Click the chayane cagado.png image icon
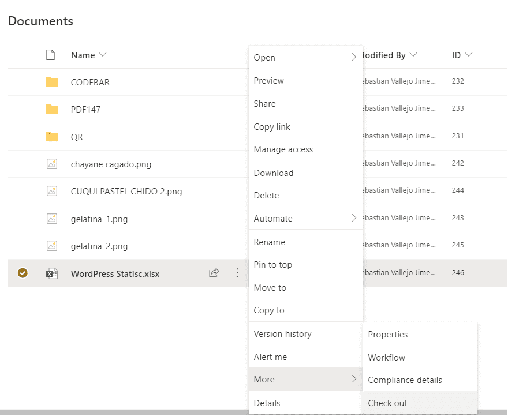This screenshot has height=420, width=508. (x=52, y=164)
